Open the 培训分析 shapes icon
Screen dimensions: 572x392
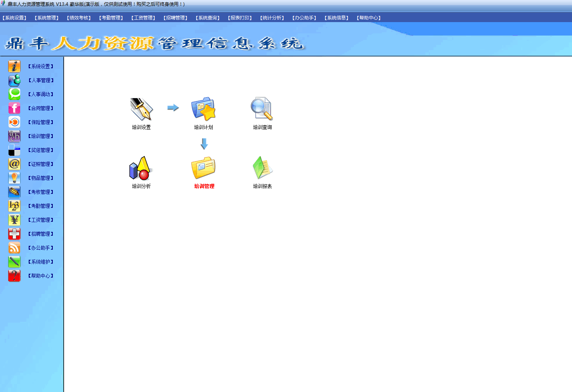pos(141,168)
